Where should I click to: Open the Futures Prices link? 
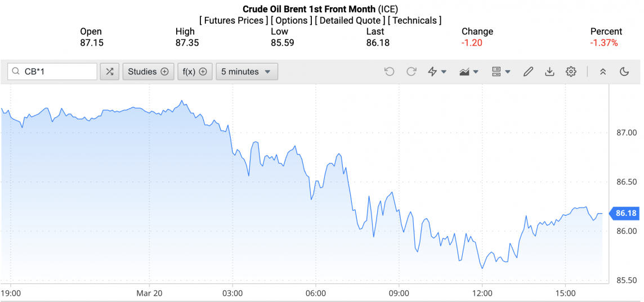point(234,20)
